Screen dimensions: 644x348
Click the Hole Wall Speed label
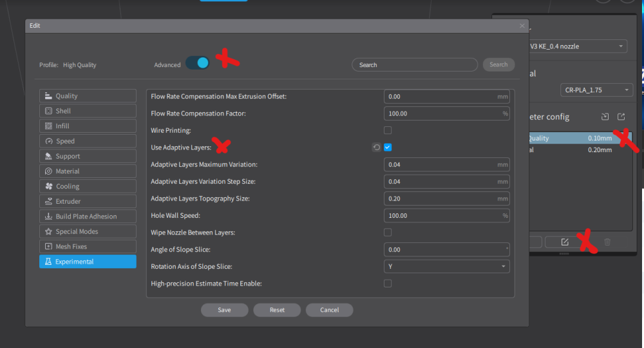(x=175, y=215)
